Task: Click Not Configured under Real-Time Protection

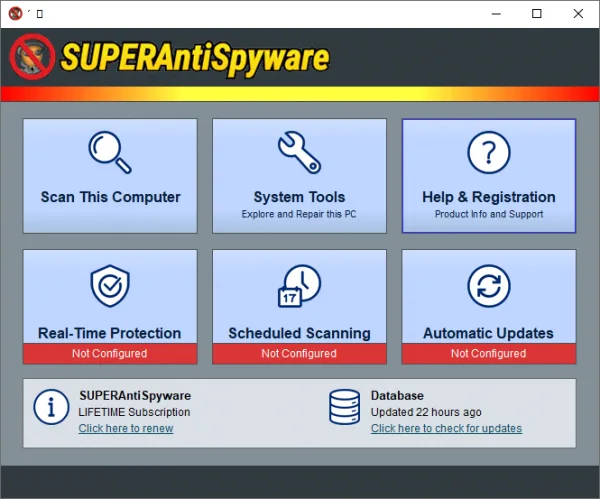Action: (x=110, y=353)
